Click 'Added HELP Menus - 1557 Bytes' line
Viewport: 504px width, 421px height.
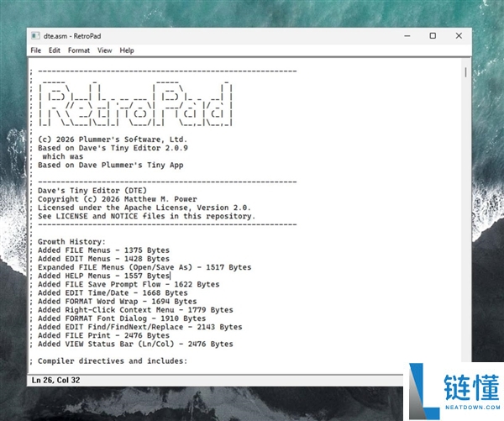click(x=103, y=276)
